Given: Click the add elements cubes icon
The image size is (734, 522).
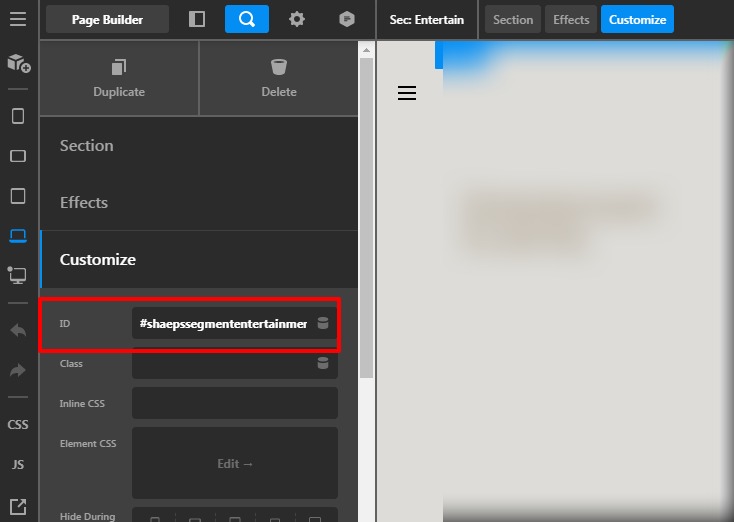Looking at the screenshot, I should [18, 63].
